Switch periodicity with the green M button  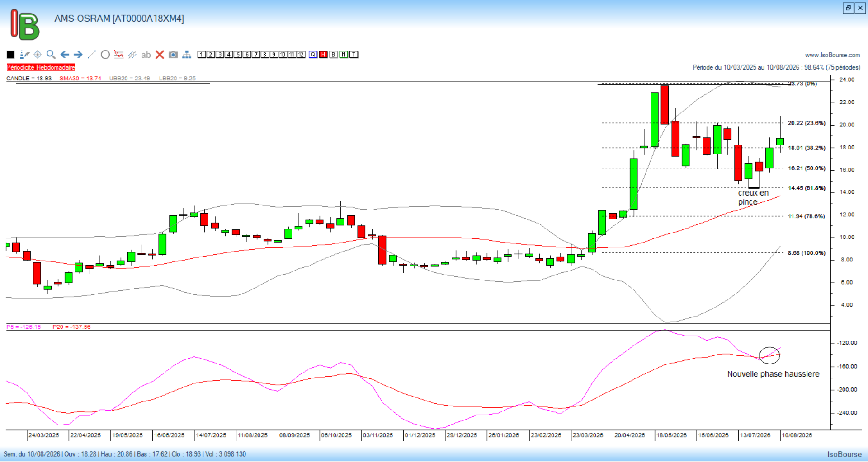344,55
